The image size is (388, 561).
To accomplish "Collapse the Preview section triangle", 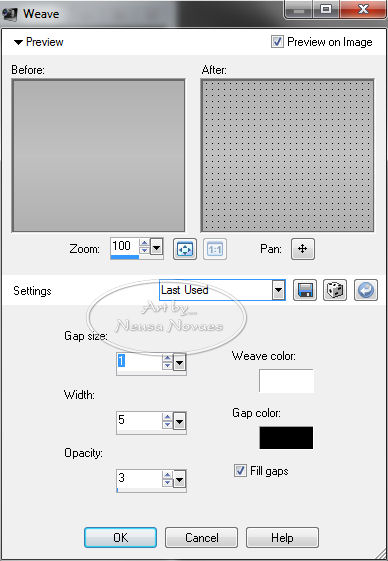I will click(18, 43).
